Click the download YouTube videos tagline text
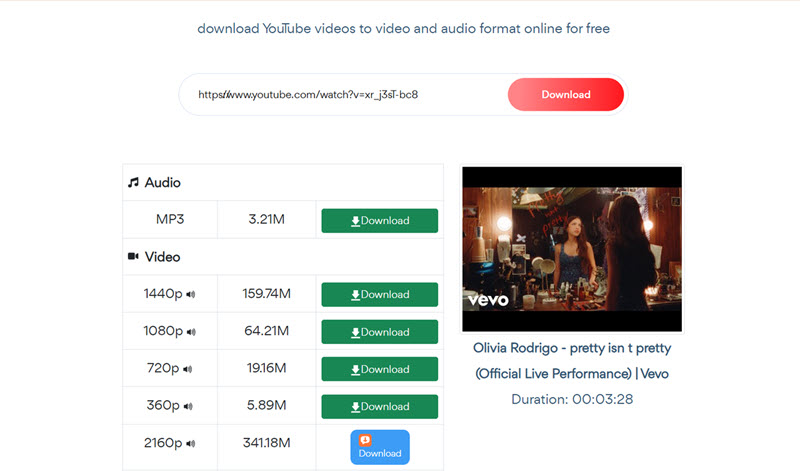The image size is (800, 471). click(403, 29)
